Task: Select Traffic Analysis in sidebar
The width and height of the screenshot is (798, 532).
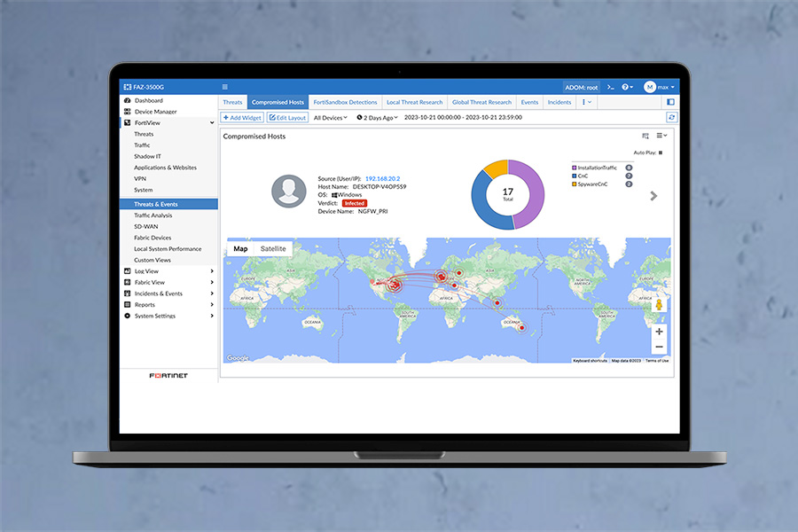Action: tap(153, 215)
